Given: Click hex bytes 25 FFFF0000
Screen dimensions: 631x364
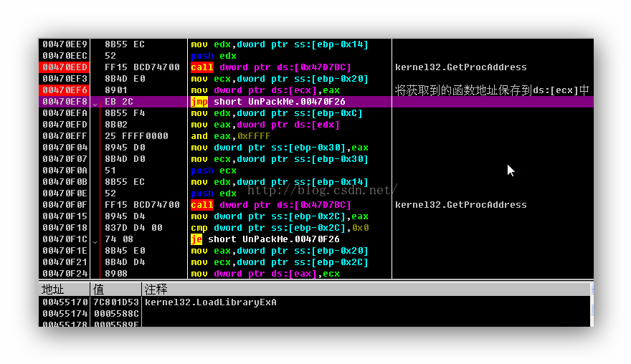Looking at the screenshot, I should click(136, 136).
